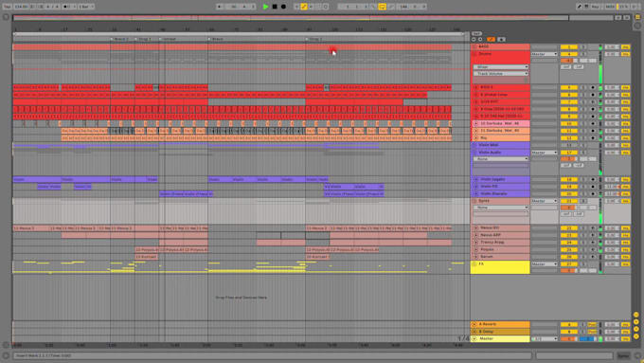Select the yellow Arrangement view selector icon
Screen dimensions: 644x363
click(637, 17)
